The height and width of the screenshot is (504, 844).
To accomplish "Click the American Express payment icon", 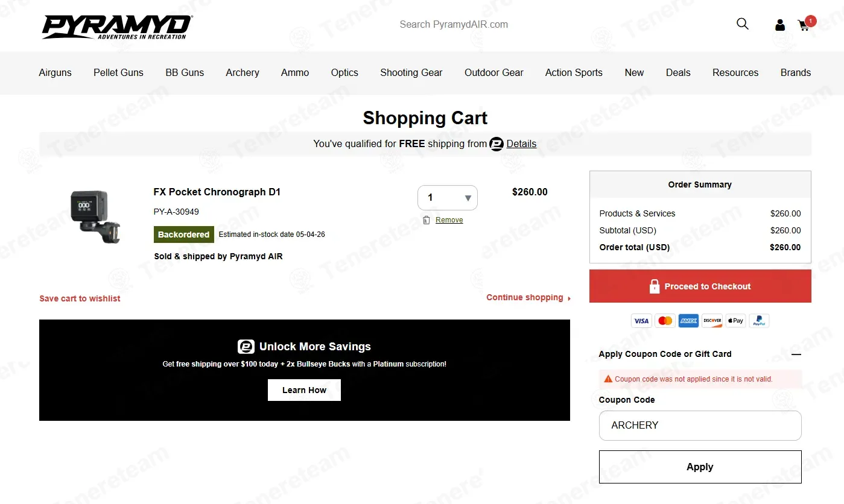I will 688,321.
